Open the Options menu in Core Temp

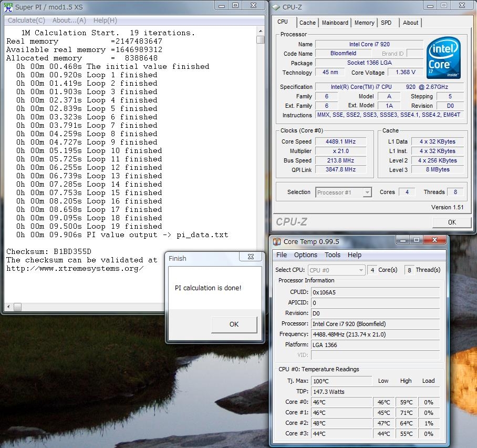305,255
